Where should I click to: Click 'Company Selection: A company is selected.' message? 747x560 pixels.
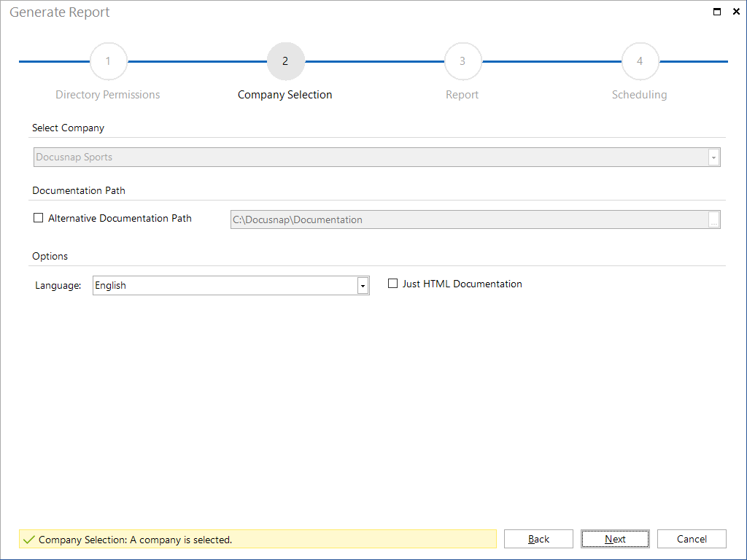pos(135,540)
